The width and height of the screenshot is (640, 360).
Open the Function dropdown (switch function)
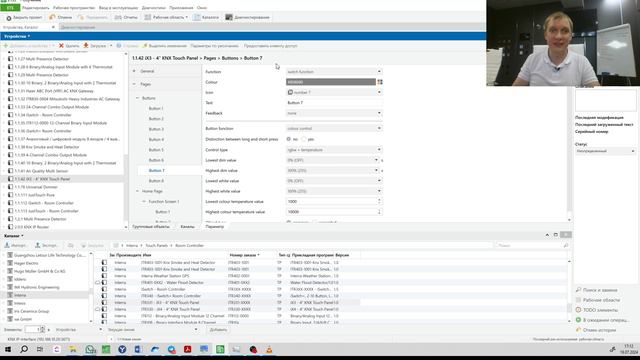click(334, 72)
